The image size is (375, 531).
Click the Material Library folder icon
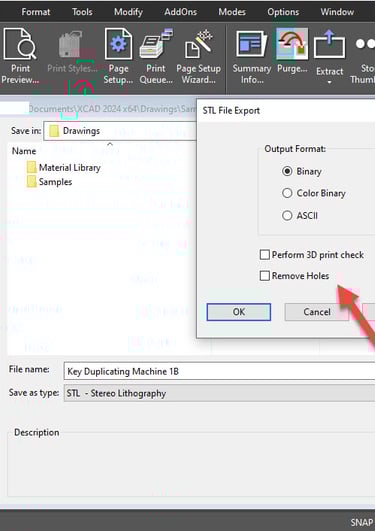32,167
